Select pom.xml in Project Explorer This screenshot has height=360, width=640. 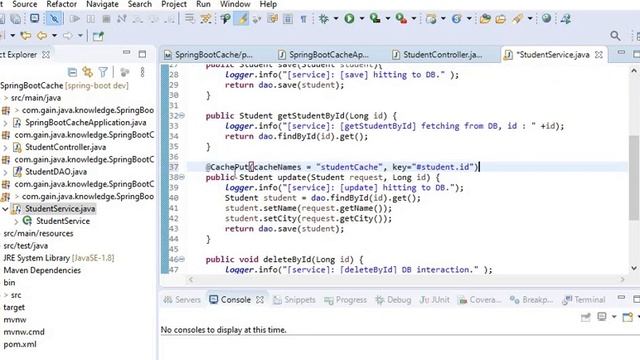click(20, 344)
